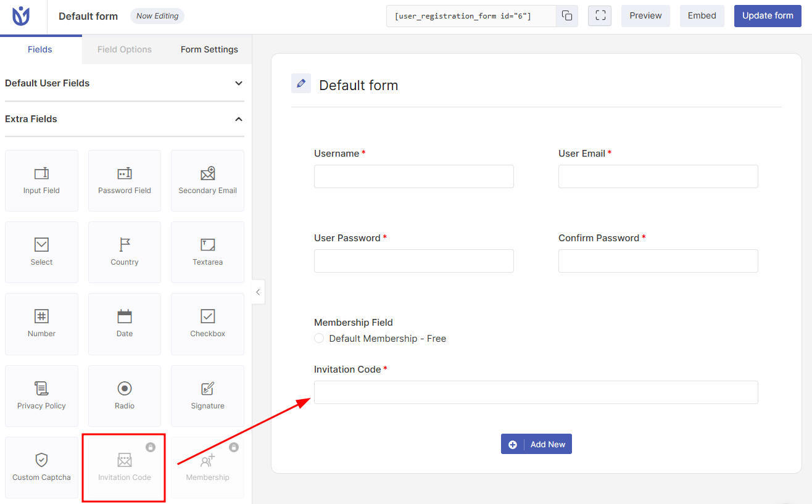The width and height of the screenshot is (812, 504).
Task: Collapse the left fields sidebar panel
Action: [x=258, y=292]
